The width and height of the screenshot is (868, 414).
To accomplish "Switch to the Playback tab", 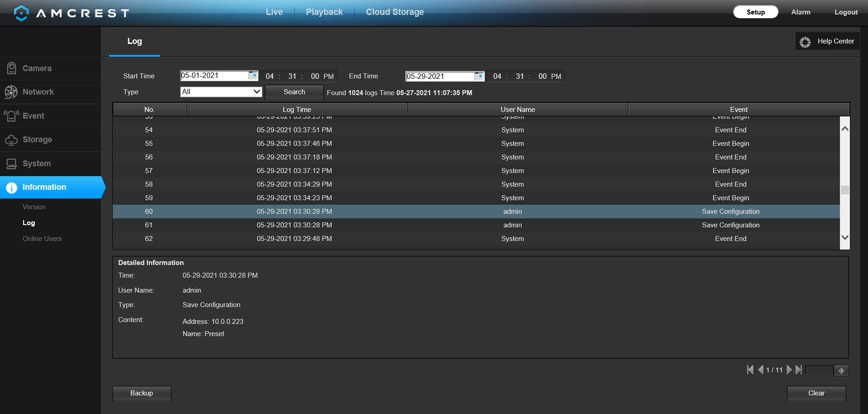I will (324, 12).
